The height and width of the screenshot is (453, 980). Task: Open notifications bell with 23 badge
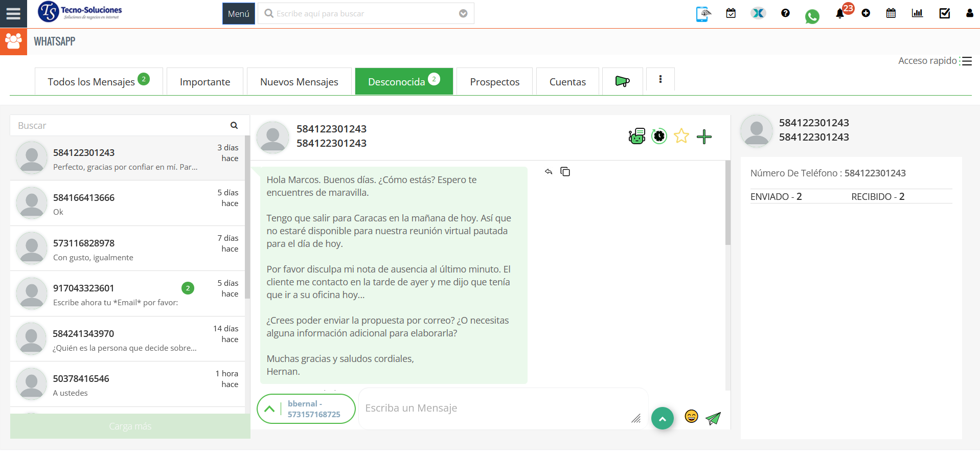tap(840, 14)
